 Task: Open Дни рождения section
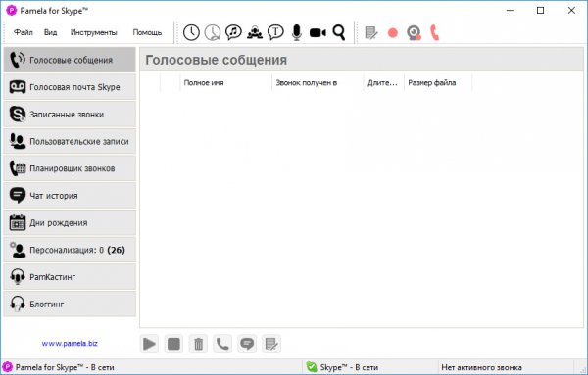[x=70, y=223]
